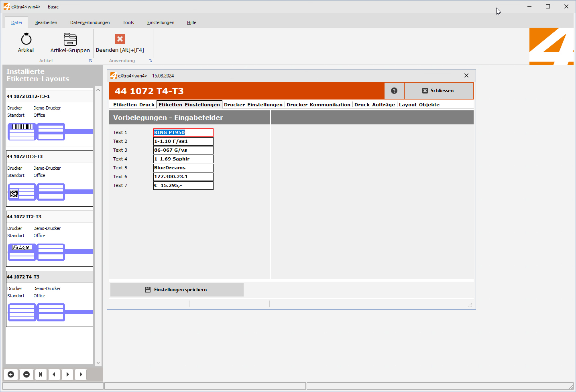Add a new layout with plus icon
This screenshot has height=392, width=576.
[11, 374]
